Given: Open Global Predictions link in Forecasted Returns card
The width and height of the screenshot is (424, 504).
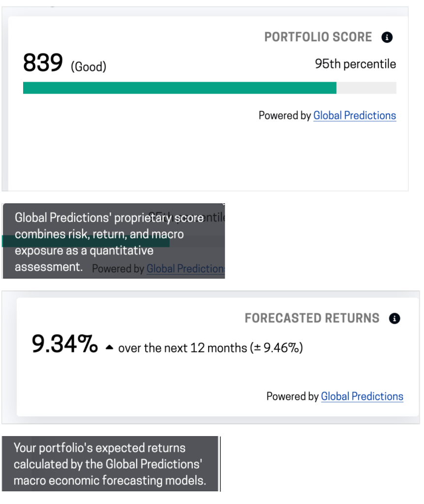Looking at the screenshot, I should click(x=362, y=397).
